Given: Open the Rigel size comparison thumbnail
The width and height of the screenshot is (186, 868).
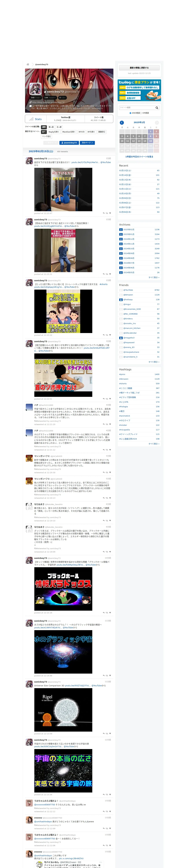Looking at the screenshot, I should coord(63,710).
